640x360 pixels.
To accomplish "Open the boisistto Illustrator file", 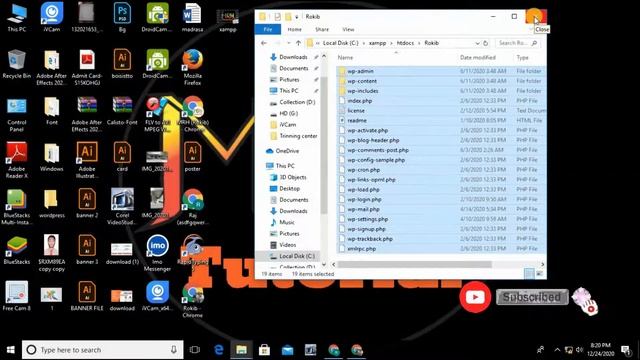I will pyautogui.click(x=122, y=64).
